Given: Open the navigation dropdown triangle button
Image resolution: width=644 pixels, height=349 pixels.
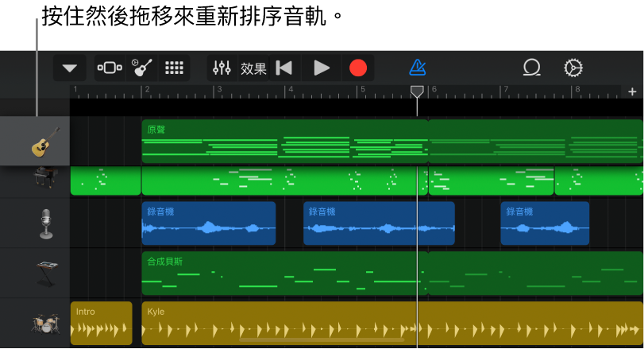Looking at the screenshot, I should pos(69,68).
